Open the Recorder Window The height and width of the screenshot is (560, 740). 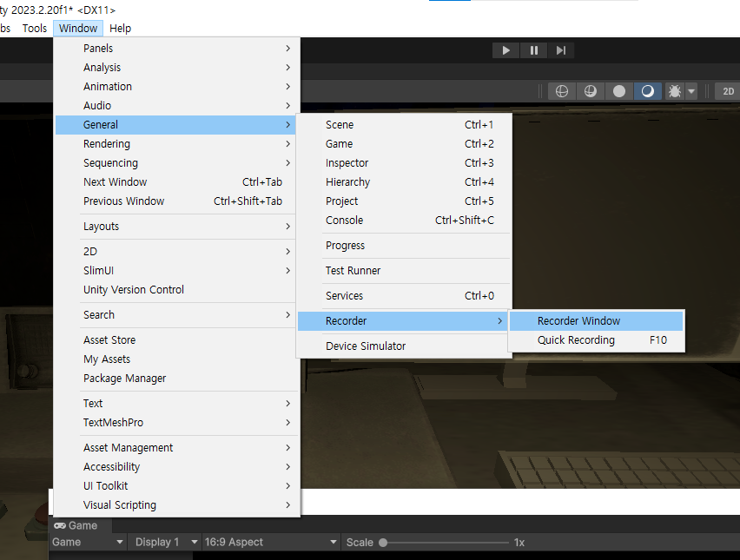click(x=597, y=321)
